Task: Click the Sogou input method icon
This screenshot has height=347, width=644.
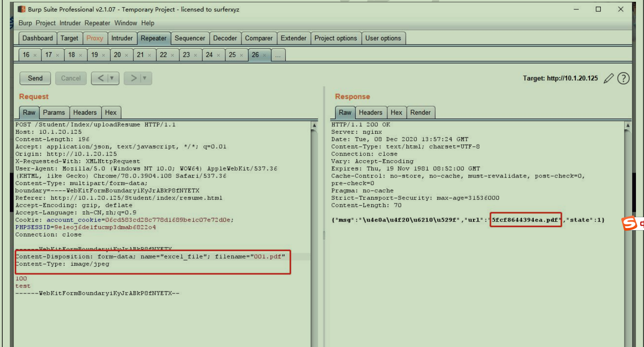Action: point(630,224)
